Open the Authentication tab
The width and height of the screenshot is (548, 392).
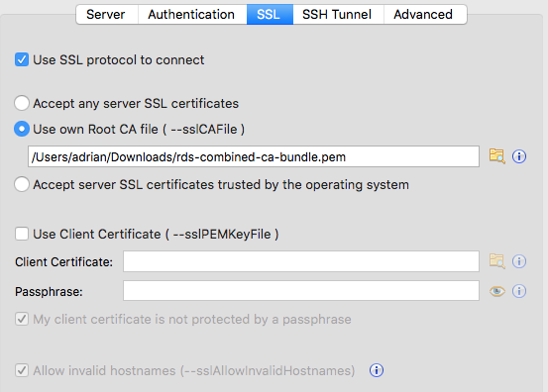(192, 14)
